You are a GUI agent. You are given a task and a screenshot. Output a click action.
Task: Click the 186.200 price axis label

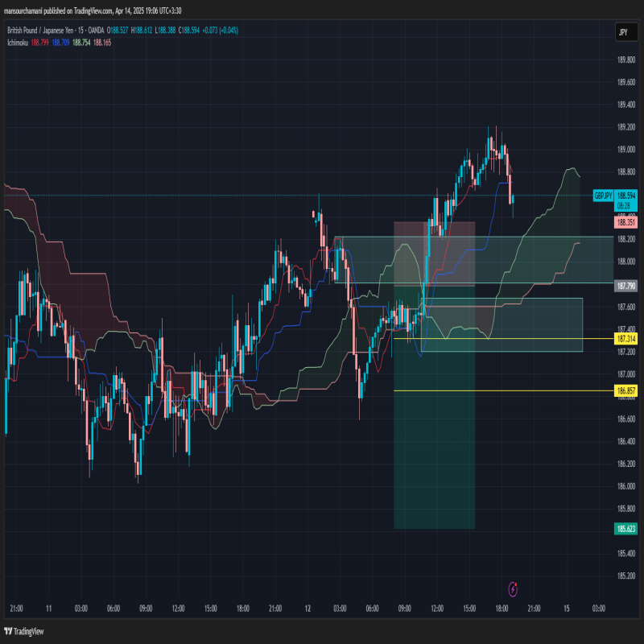626,464
